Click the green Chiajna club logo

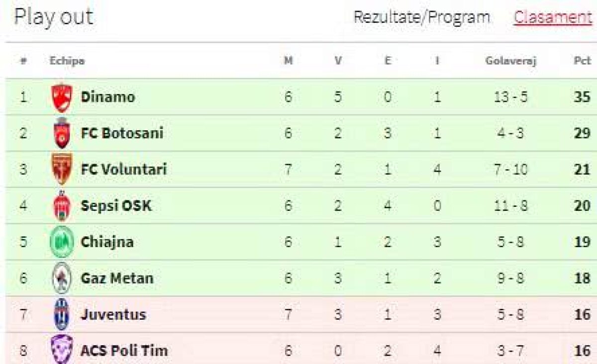[x=62, y=242]
